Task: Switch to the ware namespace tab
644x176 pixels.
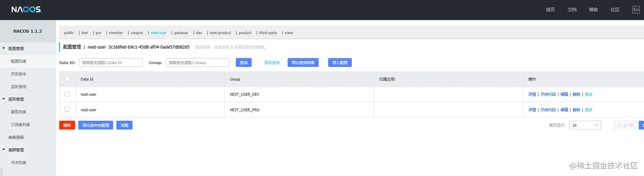Action: [x=289, y=33]
